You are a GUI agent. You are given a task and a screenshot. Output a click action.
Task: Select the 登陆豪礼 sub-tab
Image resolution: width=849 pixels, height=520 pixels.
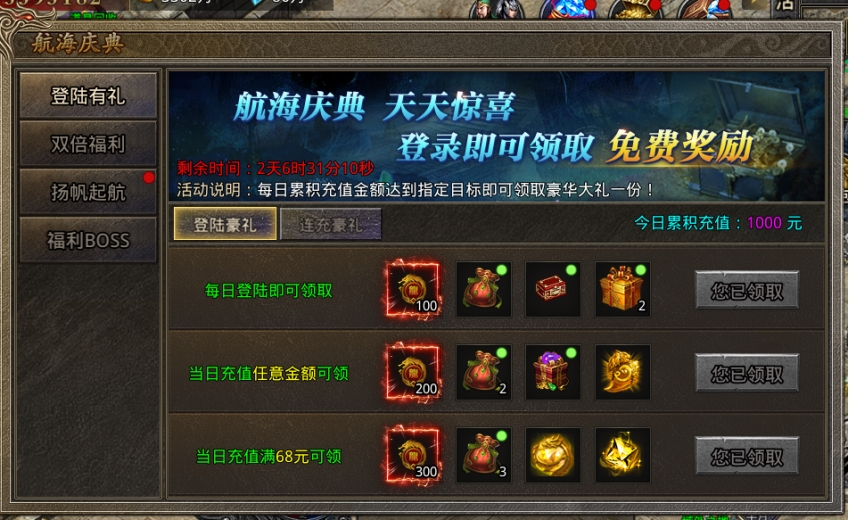(x=225, y=224)
